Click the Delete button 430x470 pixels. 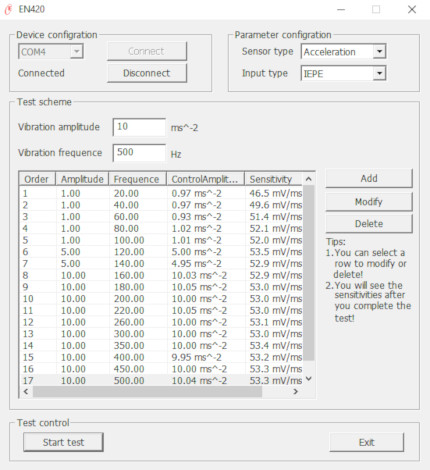(369, 224)
